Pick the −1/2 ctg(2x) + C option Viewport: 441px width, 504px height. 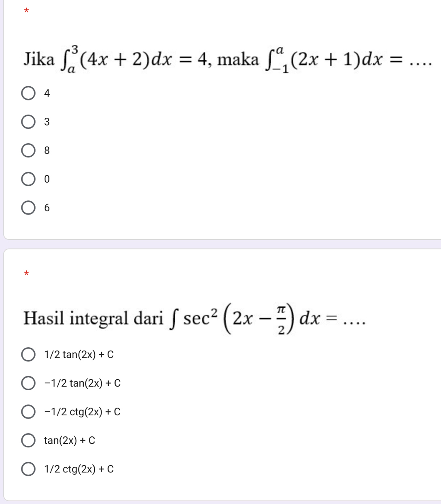[28, 412]
